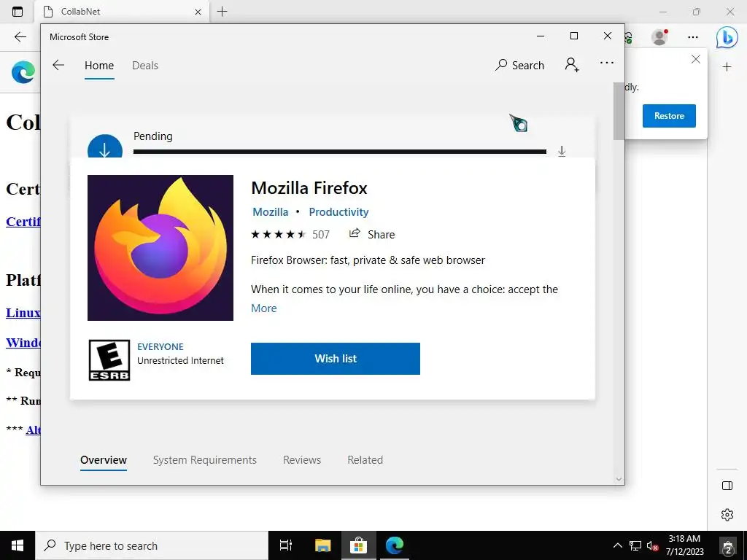
Task: Click Microsoft Store taskbar icon
Action: pos(358,545)
